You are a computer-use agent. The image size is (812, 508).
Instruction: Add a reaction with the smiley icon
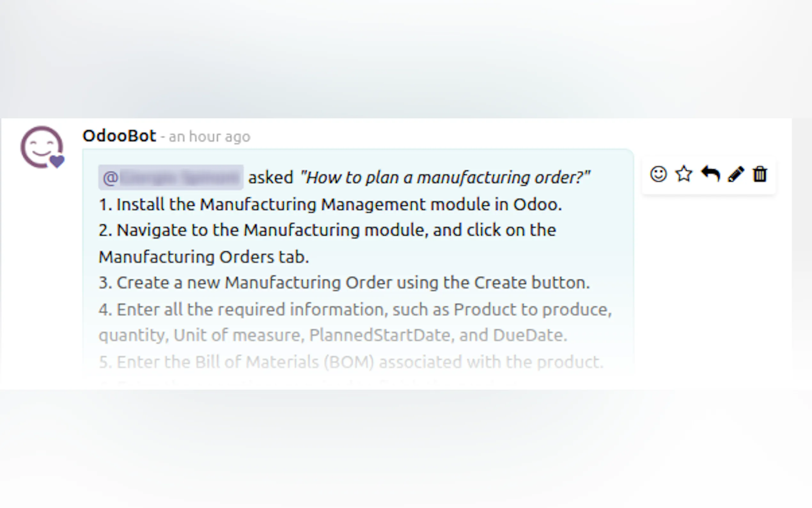coord(658,174)
